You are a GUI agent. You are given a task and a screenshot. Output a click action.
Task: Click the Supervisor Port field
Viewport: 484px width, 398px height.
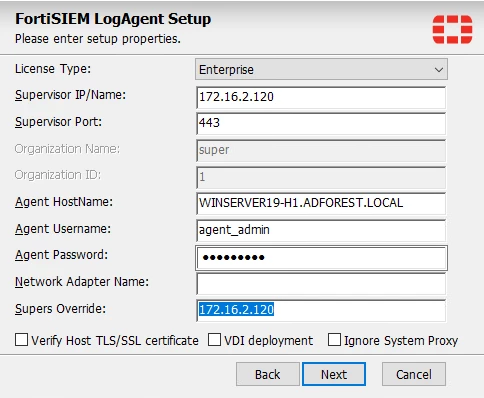pos(321,123)
